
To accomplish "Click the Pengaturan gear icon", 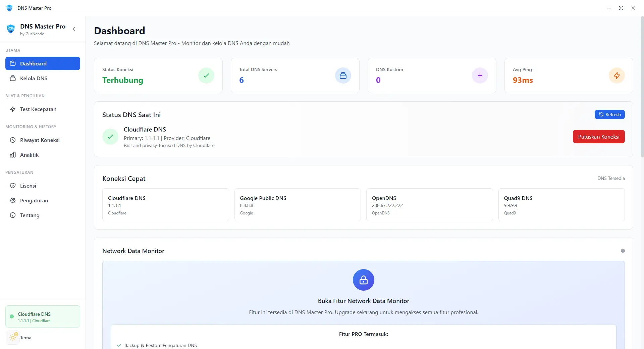I will tap(13, 200).
